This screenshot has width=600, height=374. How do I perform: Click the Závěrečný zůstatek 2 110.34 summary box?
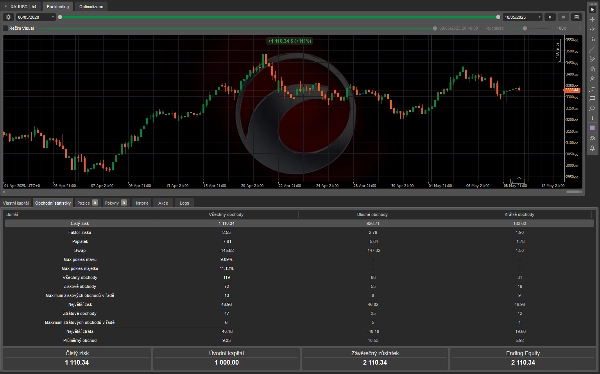375,358
